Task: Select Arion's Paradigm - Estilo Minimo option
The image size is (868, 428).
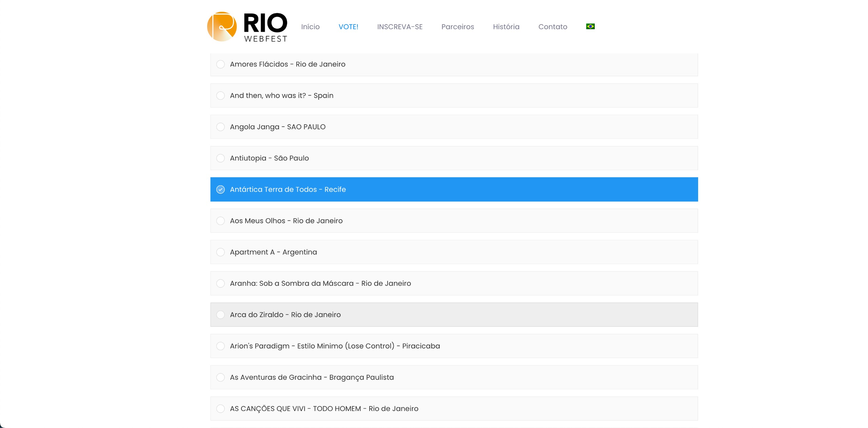Action: point(220,346)
